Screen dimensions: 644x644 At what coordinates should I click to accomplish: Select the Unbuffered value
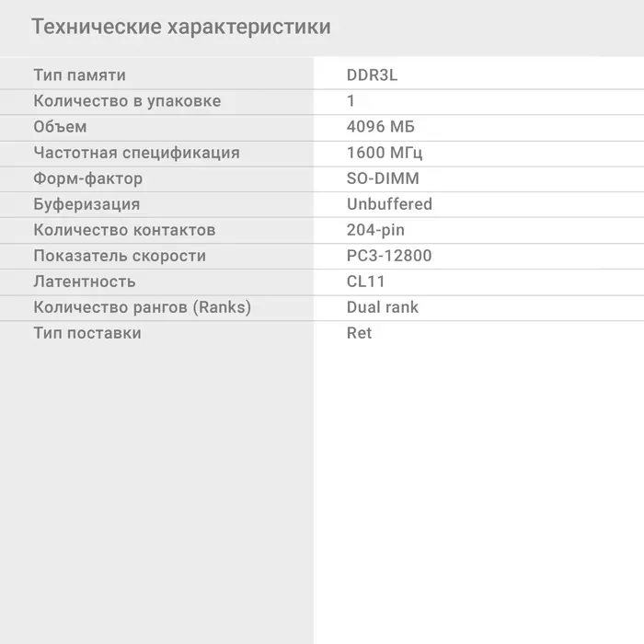389,204
